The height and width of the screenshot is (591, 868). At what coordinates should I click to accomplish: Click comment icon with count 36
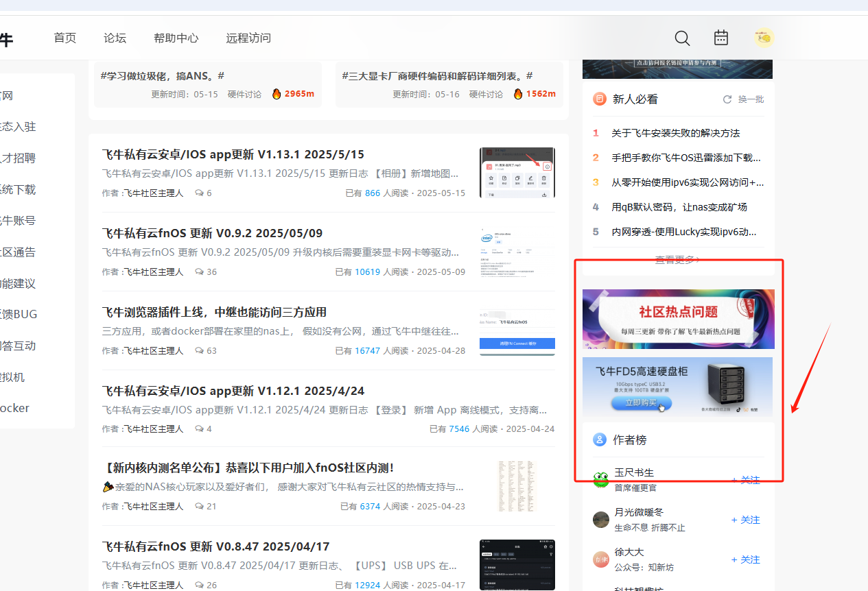click(199, 272)
